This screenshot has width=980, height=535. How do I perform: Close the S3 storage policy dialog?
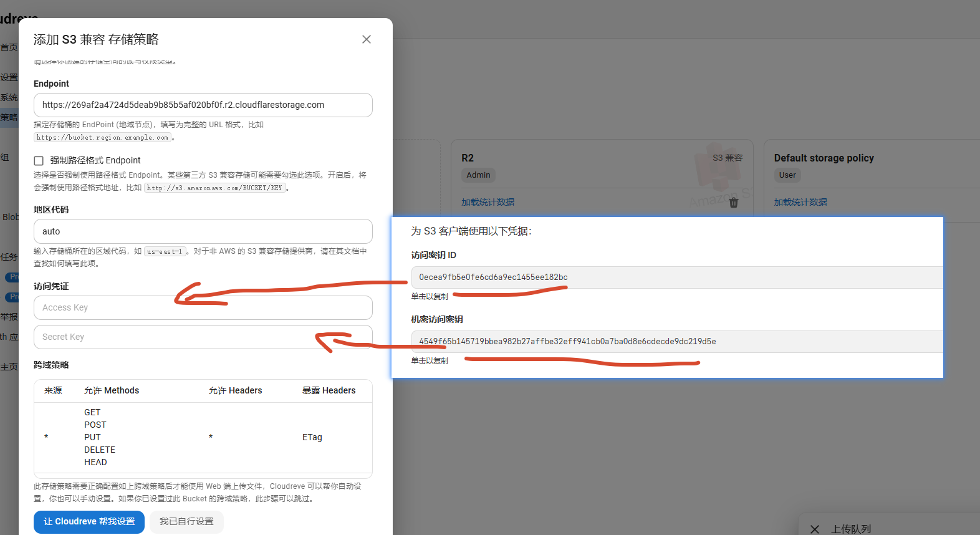pyautogui.click(x=367, y=39)
